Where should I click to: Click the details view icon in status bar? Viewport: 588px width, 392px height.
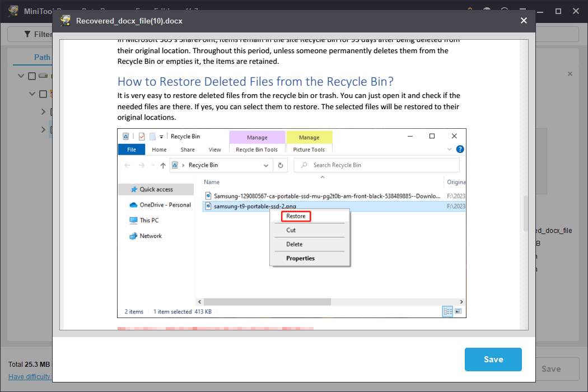click(447, 311)
